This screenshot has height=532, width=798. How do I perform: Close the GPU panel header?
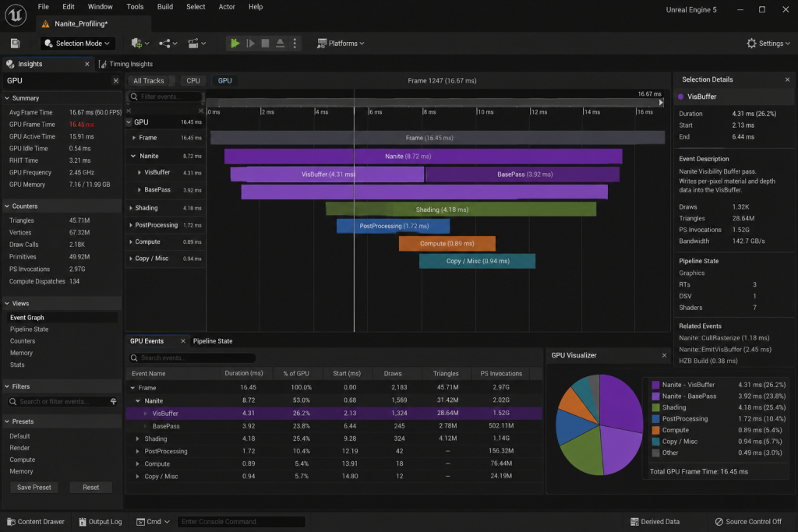115,80
